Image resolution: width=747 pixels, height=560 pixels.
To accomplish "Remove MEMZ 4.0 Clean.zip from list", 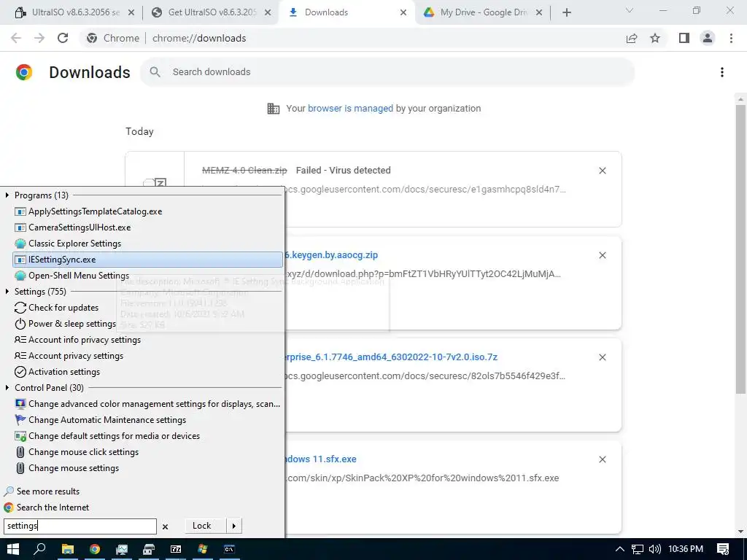I will [x=602, y=171].
